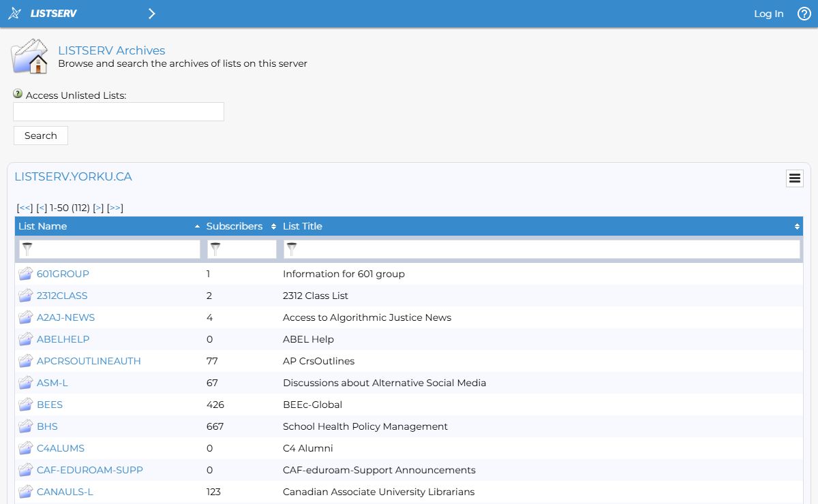Screen dimensions: 818x504
Task: Open the CAF-EDUROAM-SUPP list
Action: pos(90,470)
